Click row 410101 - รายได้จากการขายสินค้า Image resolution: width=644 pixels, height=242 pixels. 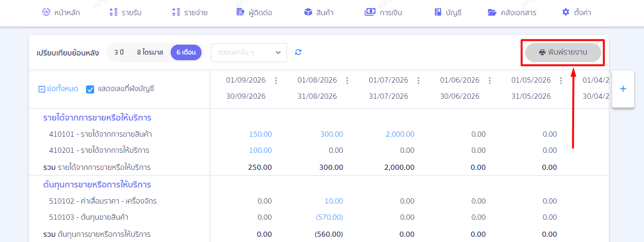101,134
